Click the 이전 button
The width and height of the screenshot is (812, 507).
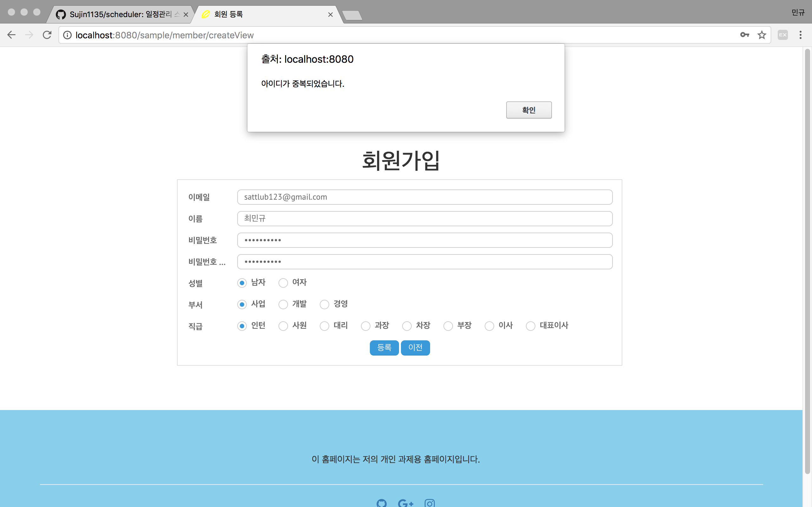click(415, 348)
